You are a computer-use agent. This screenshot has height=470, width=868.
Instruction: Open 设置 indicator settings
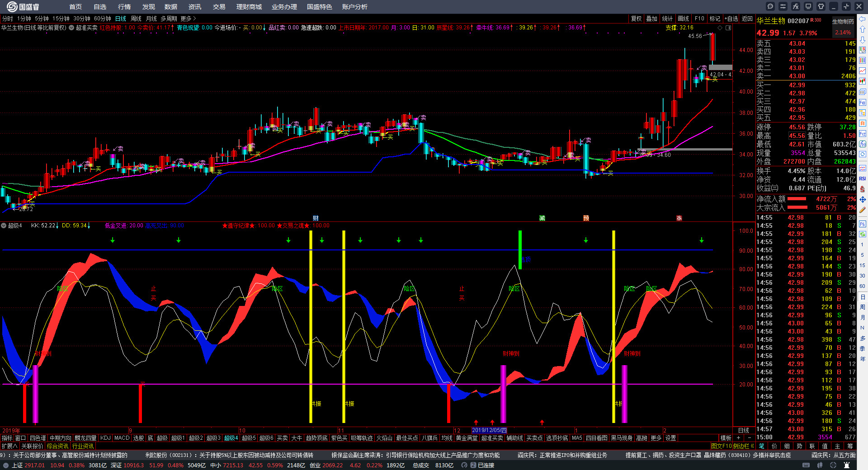(671, 437)
